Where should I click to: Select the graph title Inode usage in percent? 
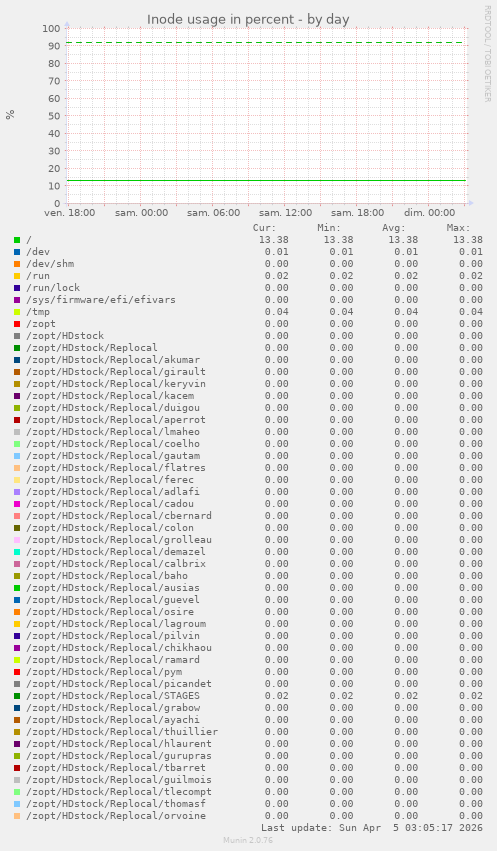click(248, 20)
